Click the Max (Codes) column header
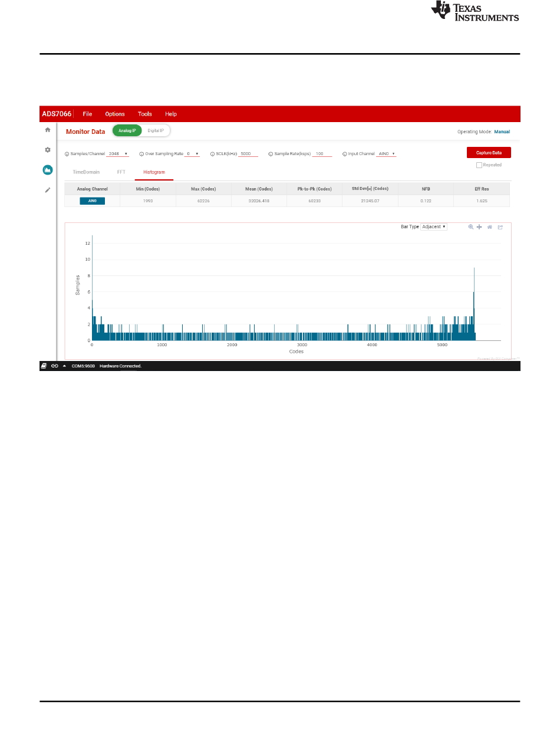560x732 pixels. click(203, 189)
